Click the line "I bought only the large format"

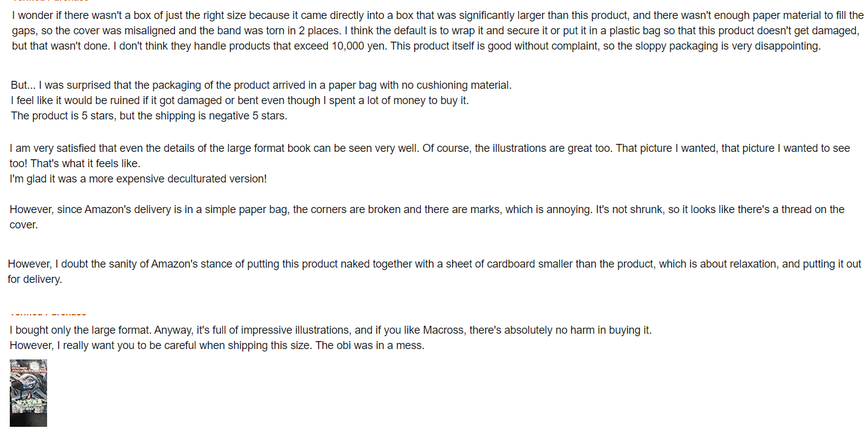tap(331, 331)
